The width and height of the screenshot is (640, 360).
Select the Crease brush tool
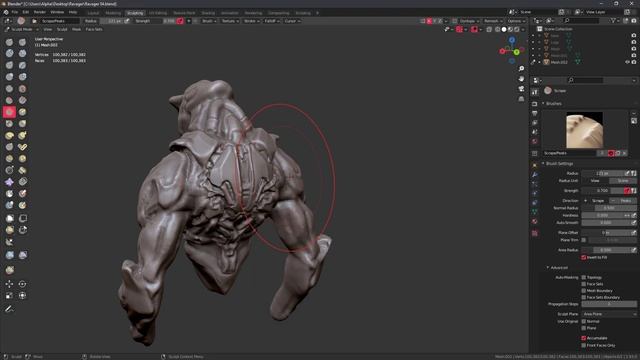point(9,89)
